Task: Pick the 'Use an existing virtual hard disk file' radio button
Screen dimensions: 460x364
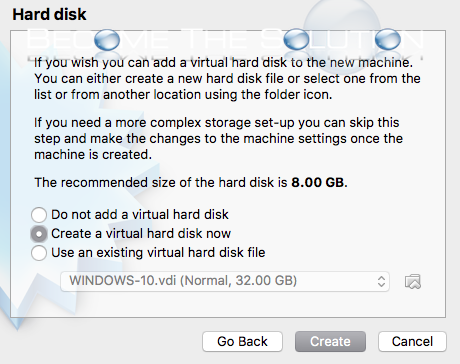Action: click(39, 253)
